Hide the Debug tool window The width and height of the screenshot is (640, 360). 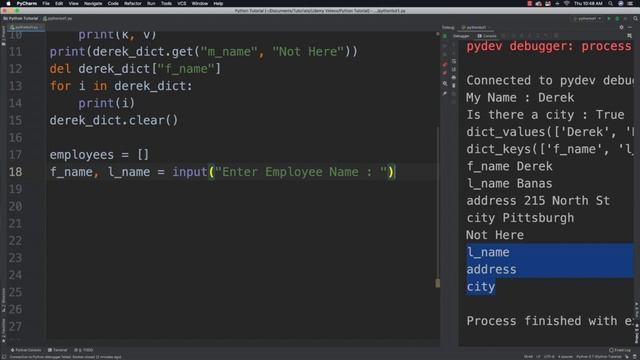(630, 27)
